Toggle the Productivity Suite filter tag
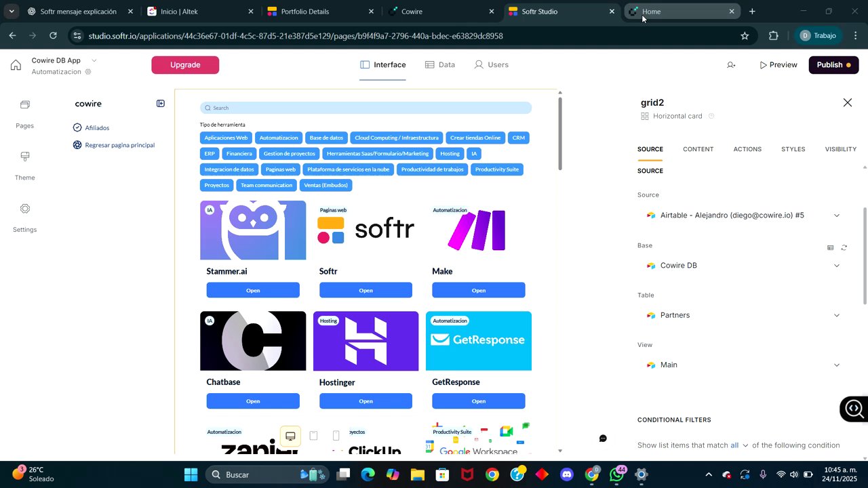 [497, 169]
